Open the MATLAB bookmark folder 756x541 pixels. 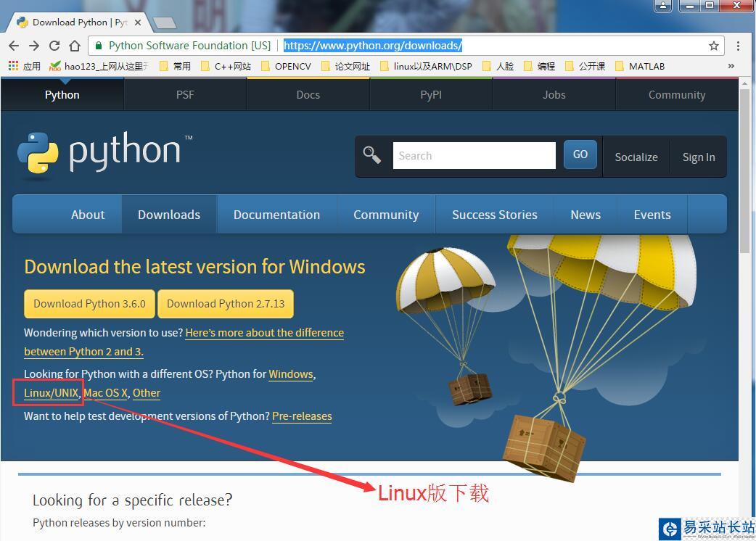click(x=641, y=66)
